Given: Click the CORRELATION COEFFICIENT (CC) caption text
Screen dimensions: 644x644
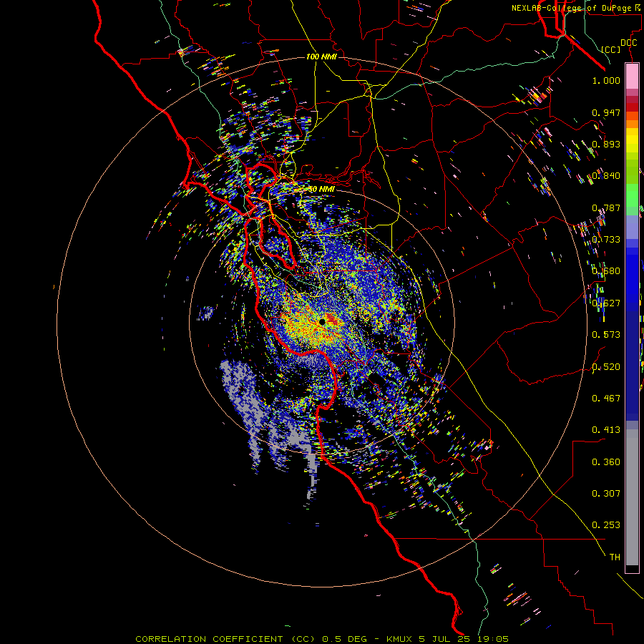Looking at the screenshot, I should (x=225, y=639).
